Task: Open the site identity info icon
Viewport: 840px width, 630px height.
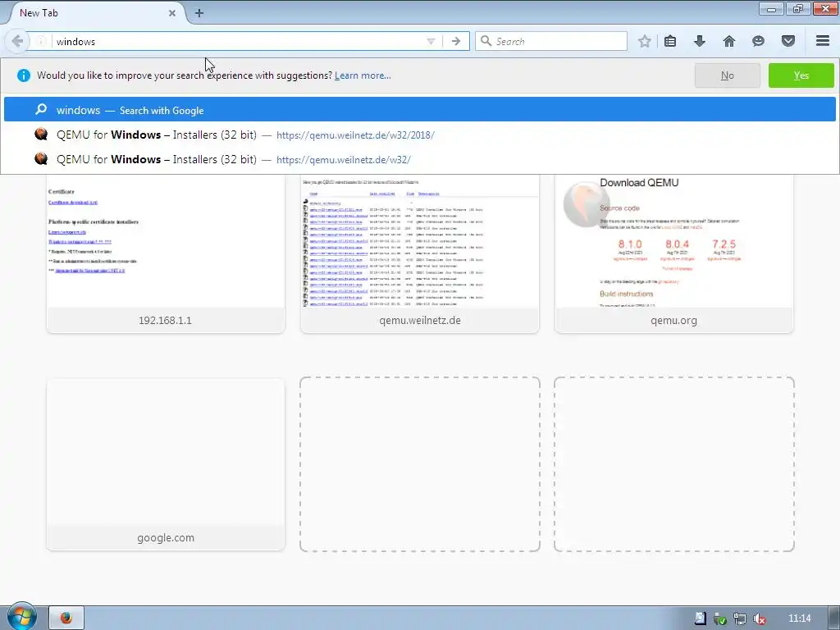Action: (41, 41)
